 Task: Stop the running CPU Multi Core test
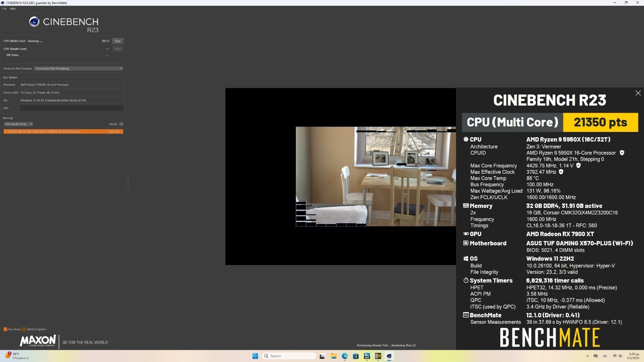[118, 41]
